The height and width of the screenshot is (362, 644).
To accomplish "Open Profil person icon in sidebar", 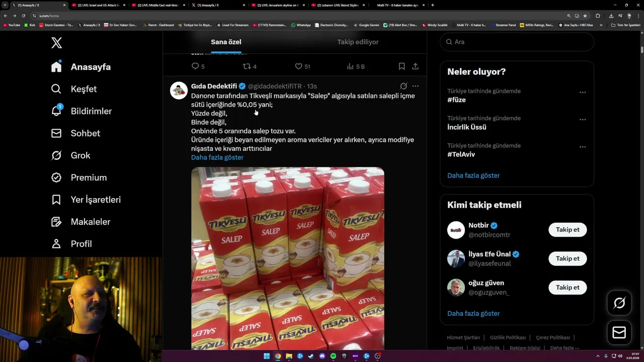I will pyautogui.click(x=56, y=244).
